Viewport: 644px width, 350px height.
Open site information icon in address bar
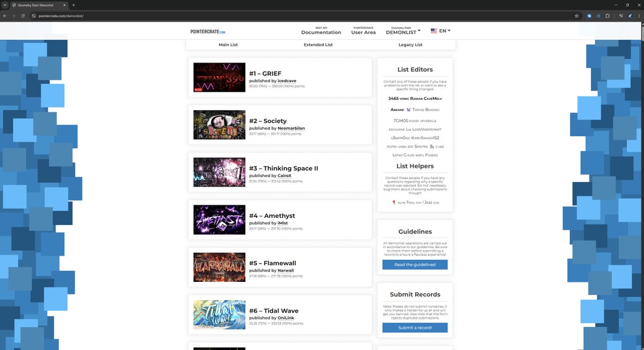coord(33,16)
